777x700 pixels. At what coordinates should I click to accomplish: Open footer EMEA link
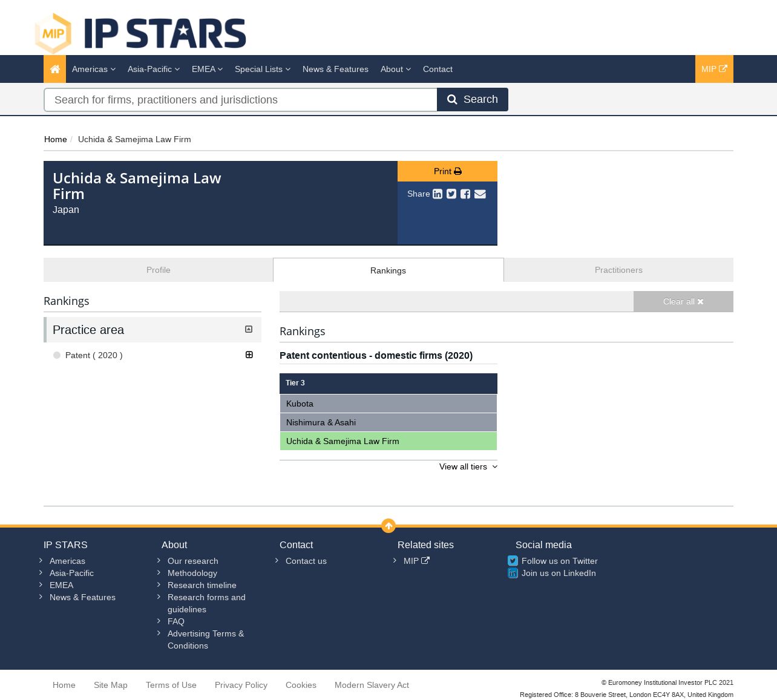pos(61,585)
